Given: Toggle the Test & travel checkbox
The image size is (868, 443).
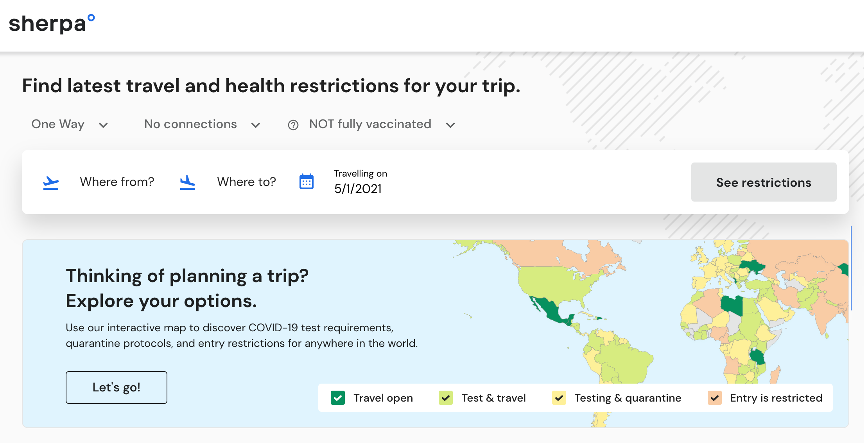Looking at the screenshot, I should 446,398.
